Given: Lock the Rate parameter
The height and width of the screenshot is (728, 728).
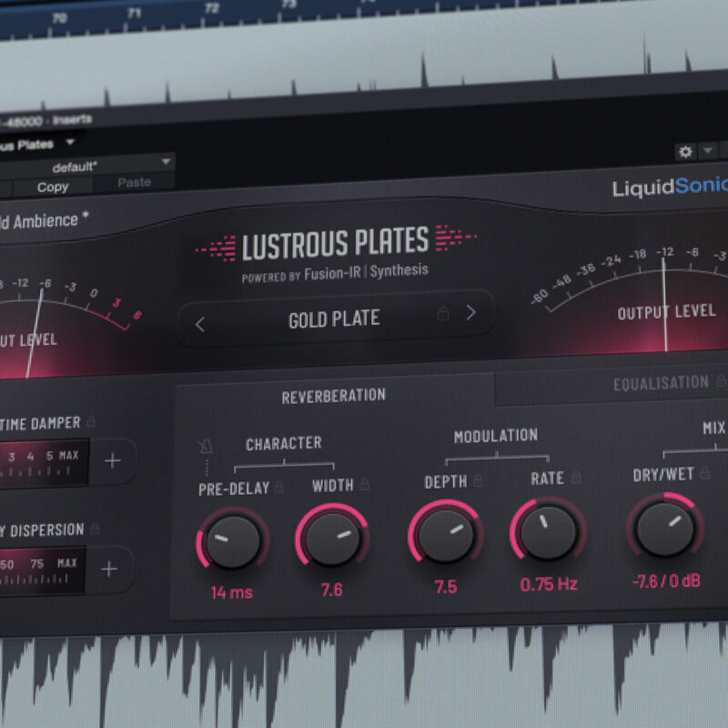Looking at the screenshot, I should [576, 477].
